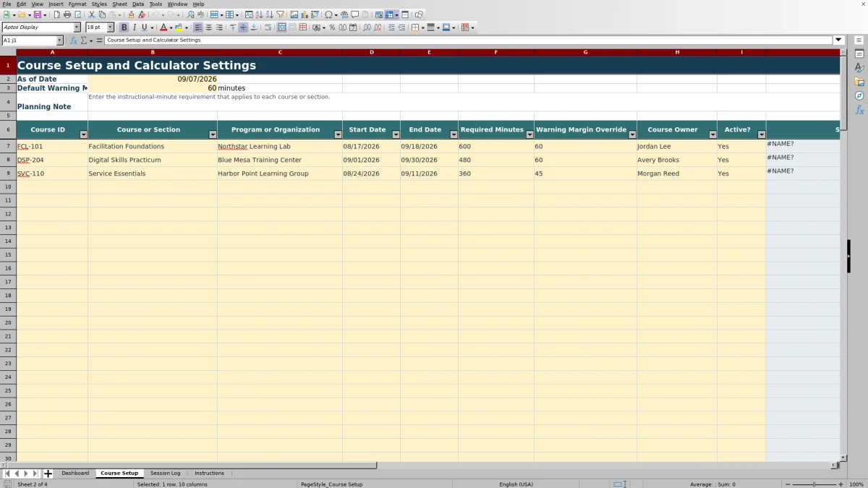Open the Required Minutes filter dropdown
Image resolution: width=868 pixels, height=488 pixels.
(529, 134)
